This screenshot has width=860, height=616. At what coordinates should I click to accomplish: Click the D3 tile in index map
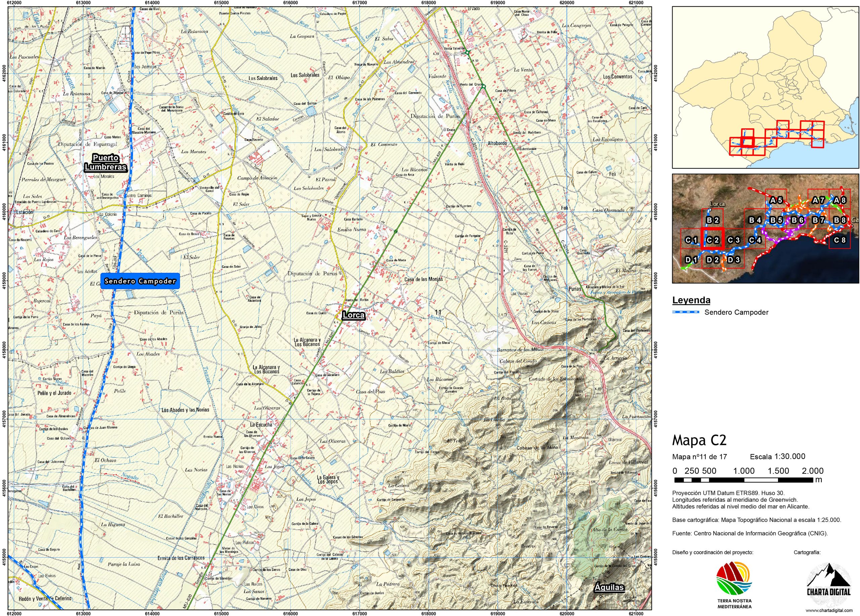pos(734,260)
